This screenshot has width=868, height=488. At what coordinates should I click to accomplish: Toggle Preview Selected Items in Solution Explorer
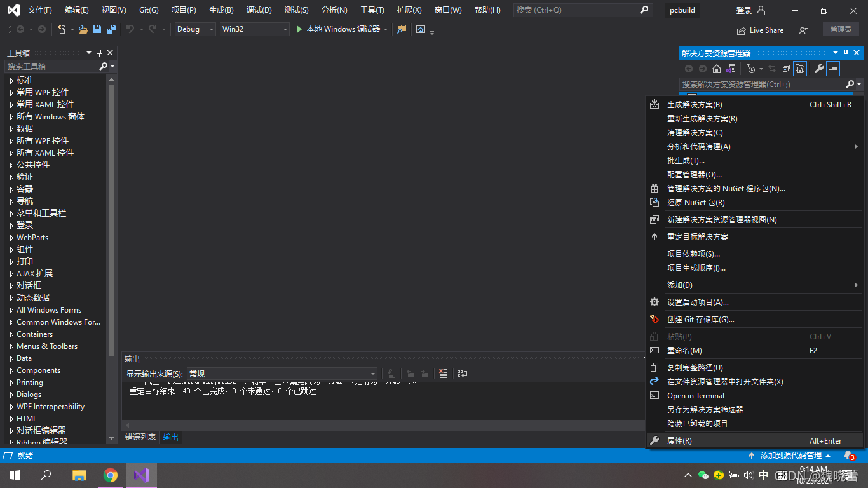coord(799,68)
